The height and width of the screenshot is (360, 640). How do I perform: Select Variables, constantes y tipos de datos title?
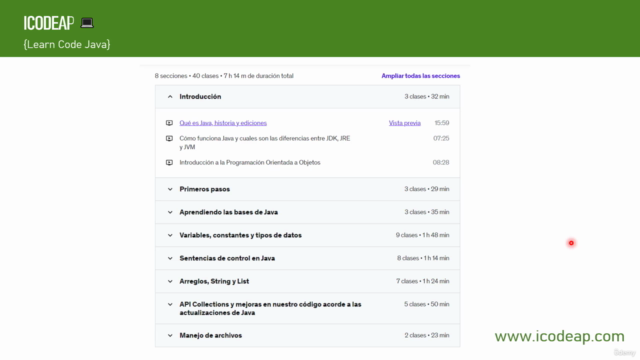(240, 236)
